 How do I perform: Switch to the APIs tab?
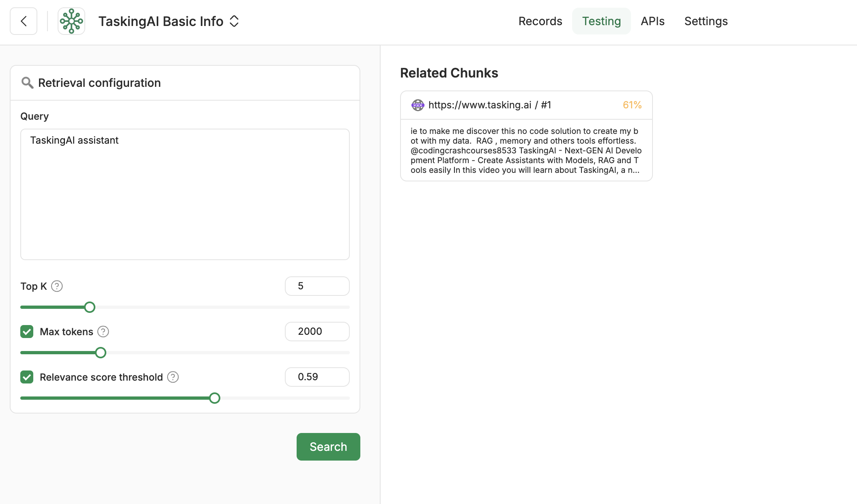click(x=652, y=21)
